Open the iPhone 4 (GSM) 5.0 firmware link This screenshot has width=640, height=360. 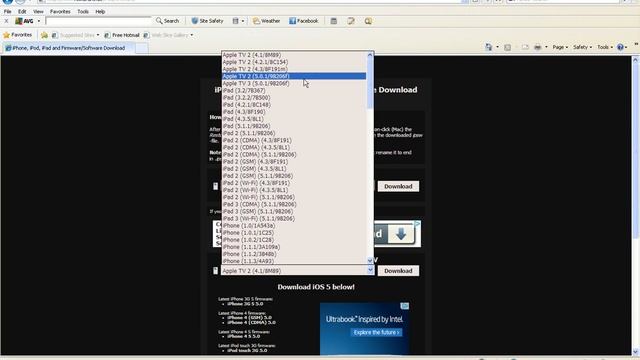click(x=249, y=318)
